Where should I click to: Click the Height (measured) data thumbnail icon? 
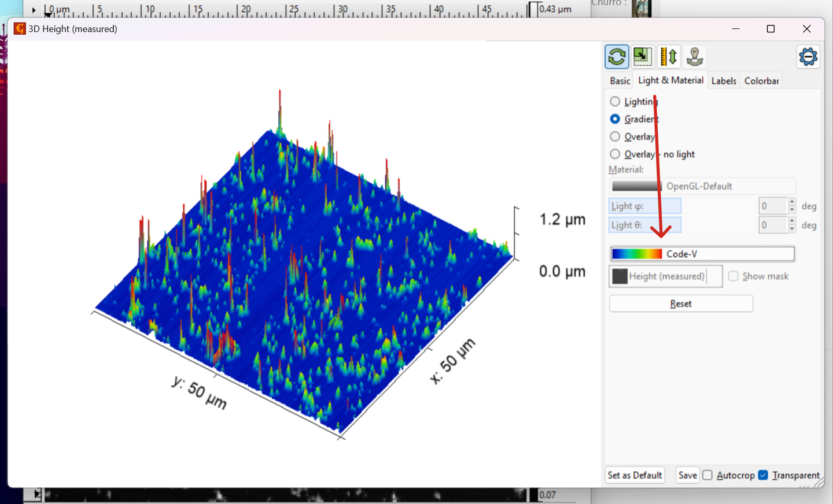tap(620, 276)
